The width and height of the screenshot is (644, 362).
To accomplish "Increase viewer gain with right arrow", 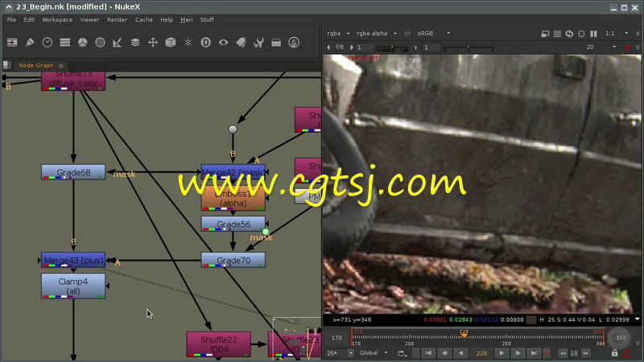I will pyautogui.click(x=352, y=47).
